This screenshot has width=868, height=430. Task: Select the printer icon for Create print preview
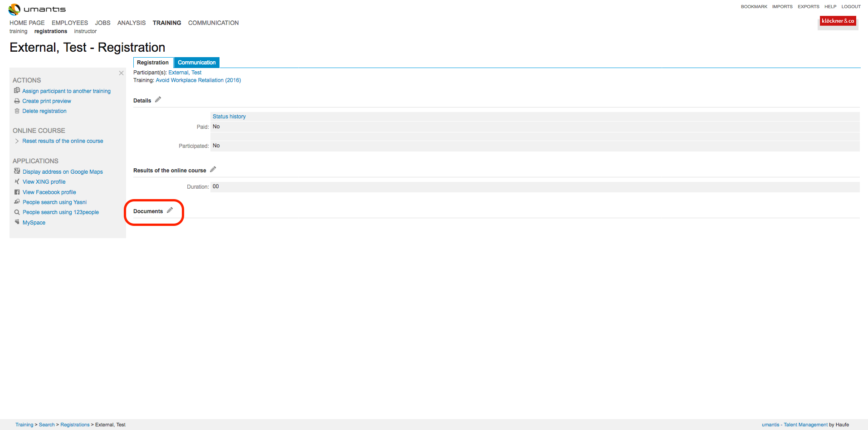17,101
